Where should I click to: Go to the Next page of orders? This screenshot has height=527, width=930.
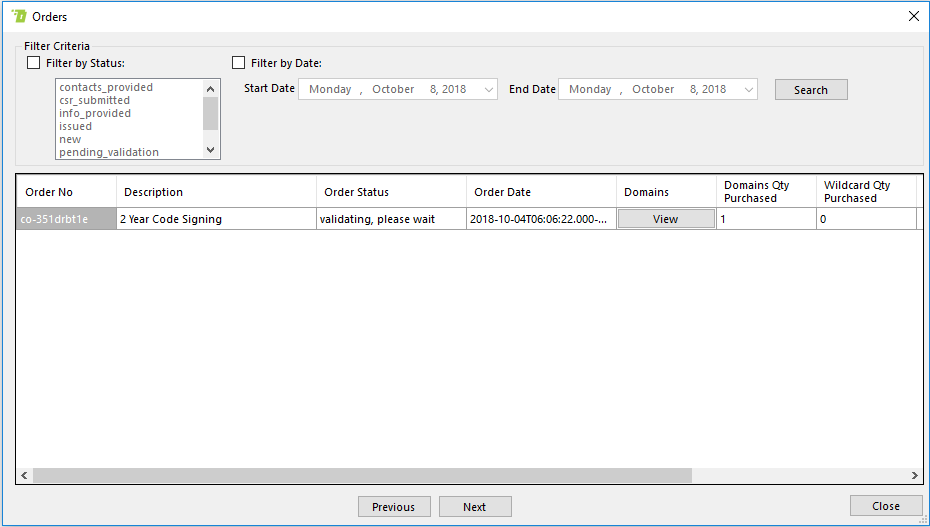click(475, 507)
